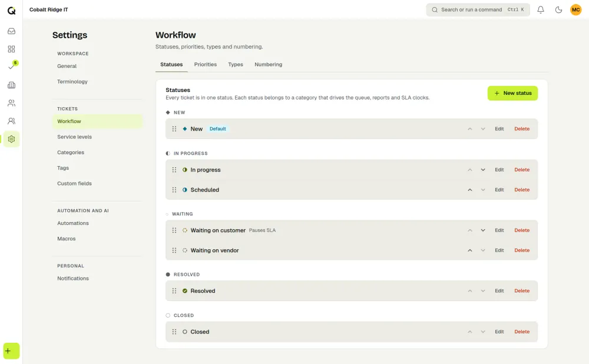Screen dimensions: 589x364
Task: Move Waiting on vendor down
Action: tap(483, 250)
